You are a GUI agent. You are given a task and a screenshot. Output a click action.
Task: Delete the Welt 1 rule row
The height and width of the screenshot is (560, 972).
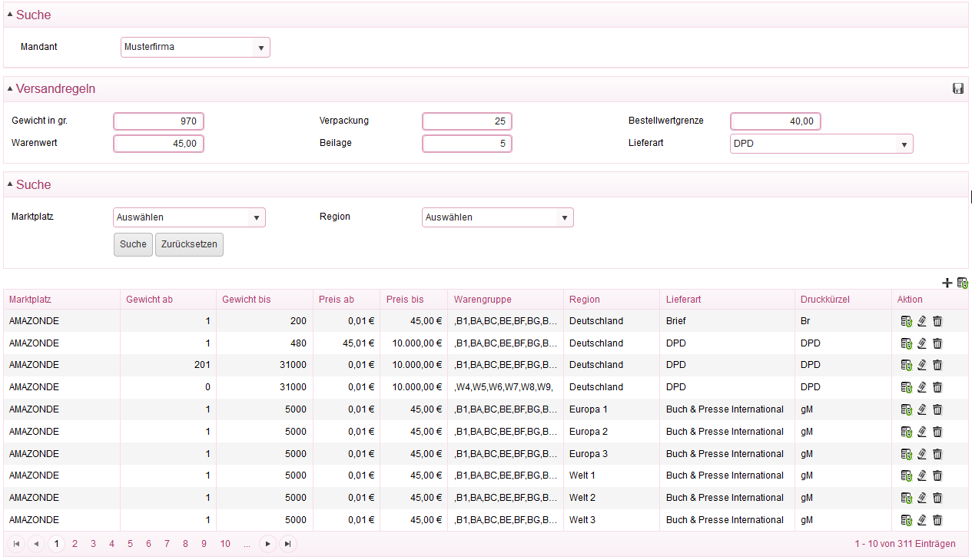click(x=937, y=476)
